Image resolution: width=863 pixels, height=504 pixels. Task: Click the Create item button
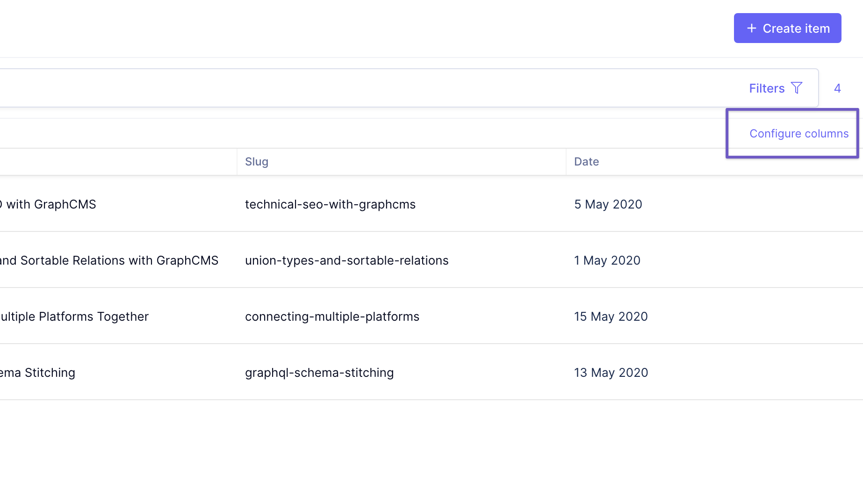pyautogui.click(x=787, y=28)
